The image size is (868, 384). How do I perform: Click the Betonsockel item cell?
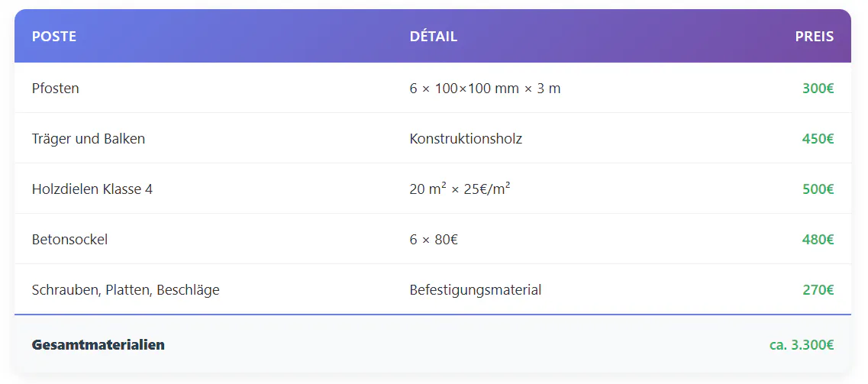69,240
